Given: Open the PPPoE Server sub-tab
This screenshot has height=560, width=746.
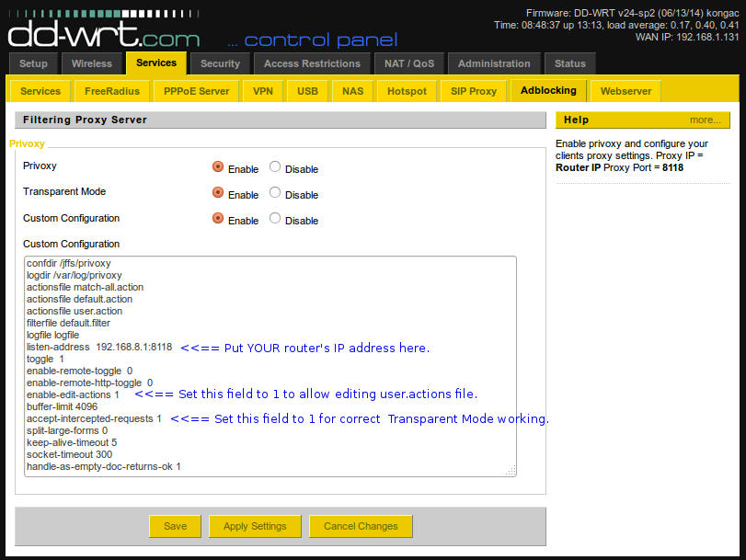Looking at the screenshot, I should (x=196, y=91).
